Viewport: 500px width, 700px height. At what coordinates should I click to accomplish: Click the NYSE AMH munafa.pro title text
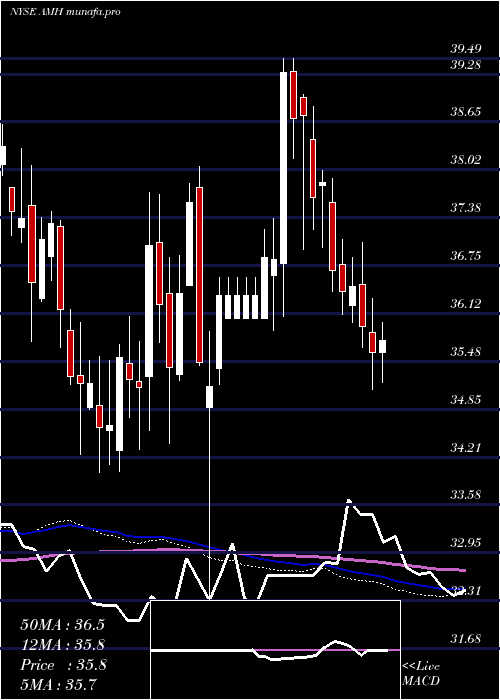[65, 12]
